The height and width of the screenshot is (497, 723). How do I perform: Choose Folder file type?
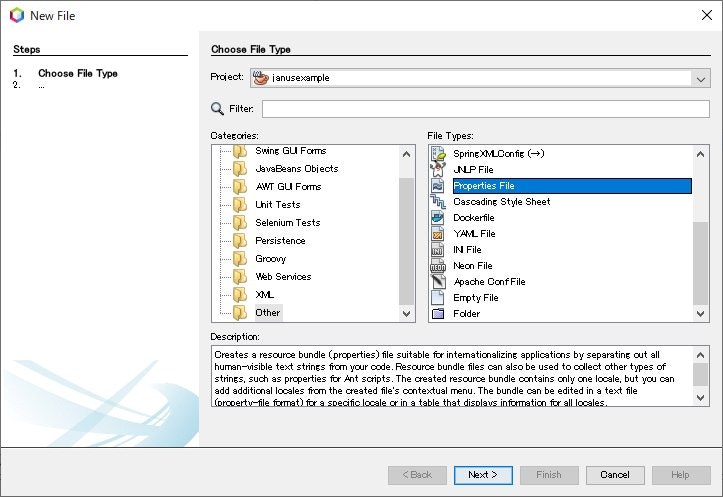466,314
